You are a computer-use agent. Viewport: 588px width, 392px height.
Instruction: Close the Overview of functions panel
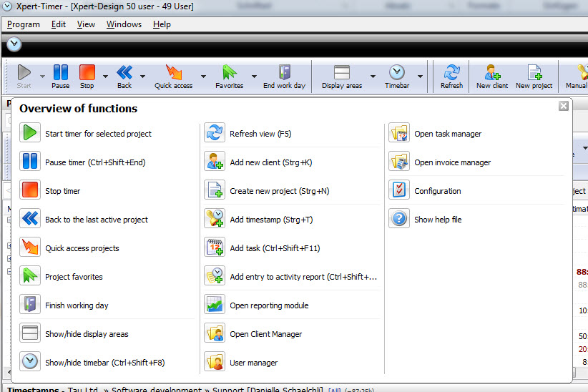coord(564,106)
